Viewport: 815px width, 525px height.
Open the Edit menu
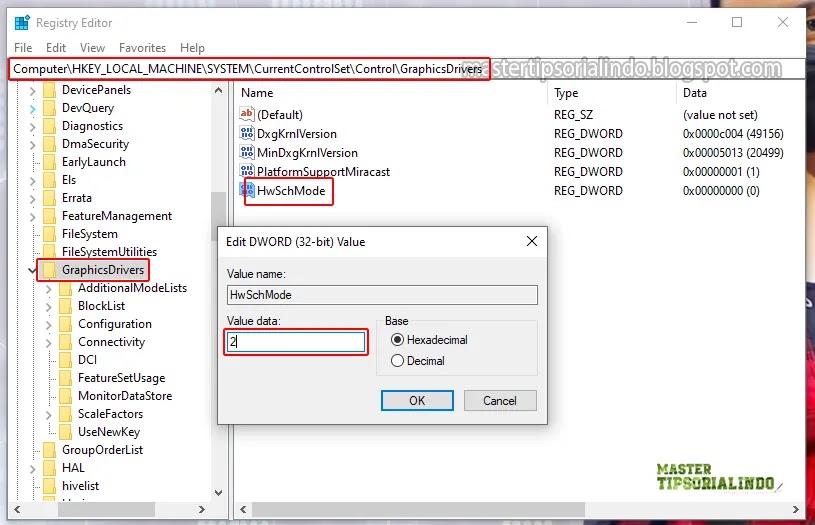coord(56,48)
